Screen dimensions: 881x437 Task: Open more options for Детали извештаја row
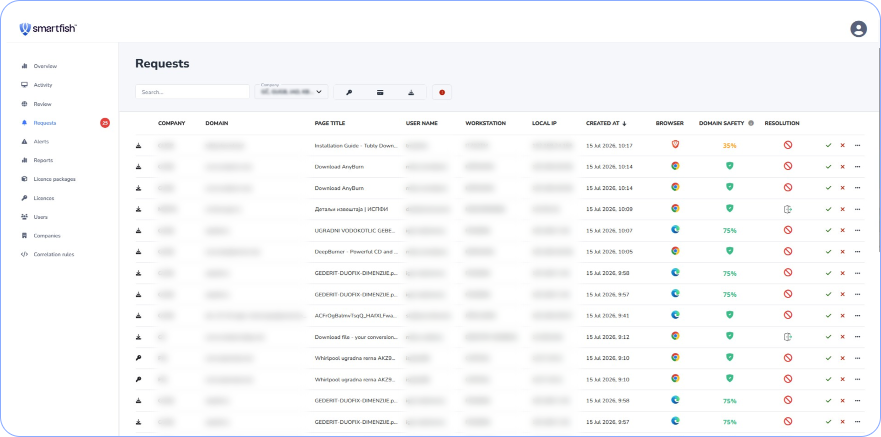(857, 209)
